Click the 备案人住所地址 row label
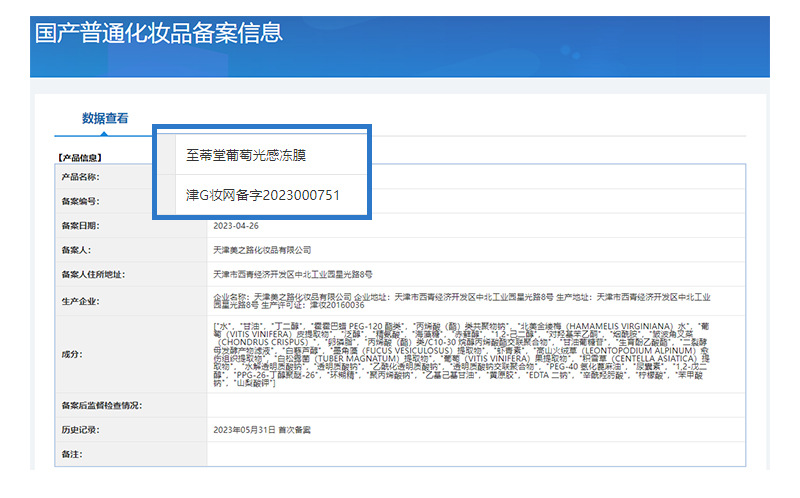This screenshot has width=800, height=498. 93,275
